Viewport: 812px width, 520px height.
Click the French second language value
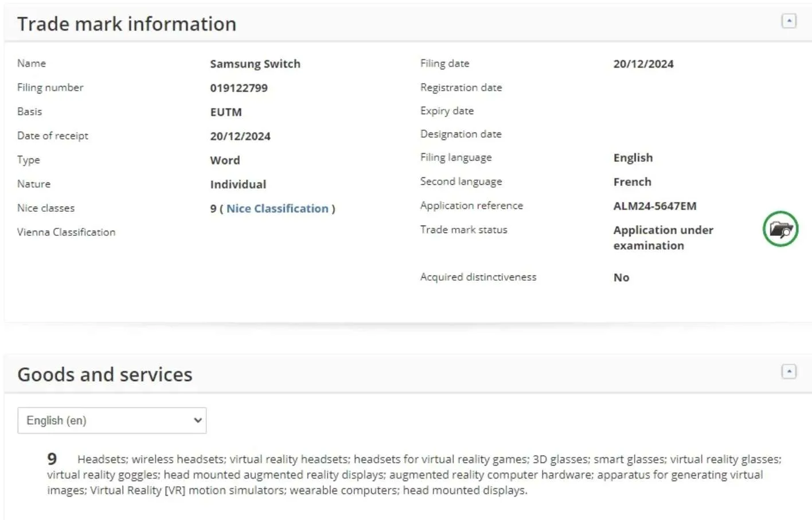coord(633,181)
